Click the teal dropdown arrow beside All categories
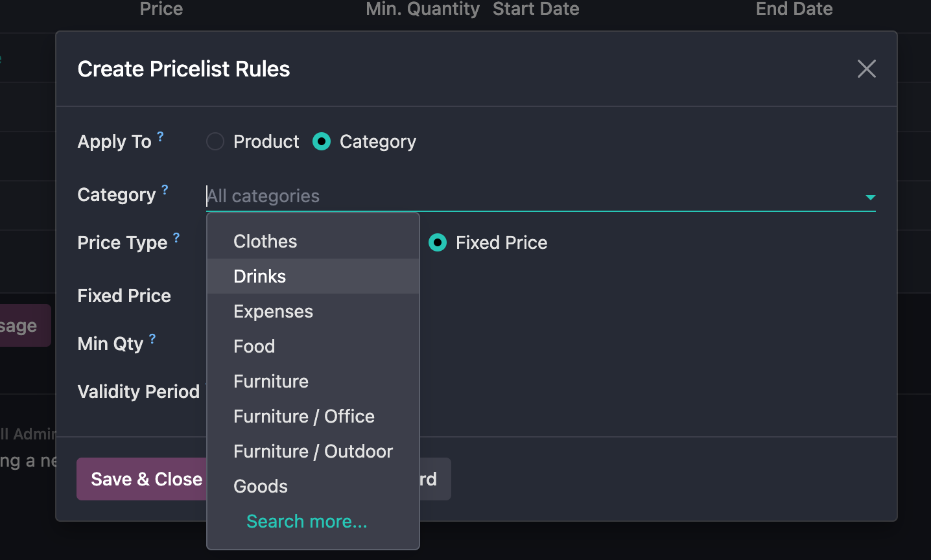This screenshot has height=560, width=931. [x=871, y=196]
